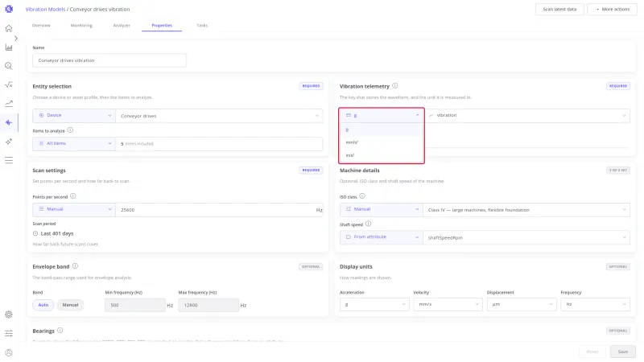Choose the g option in unit list
The image size is (644, 362).
click(x=381, y=130)
